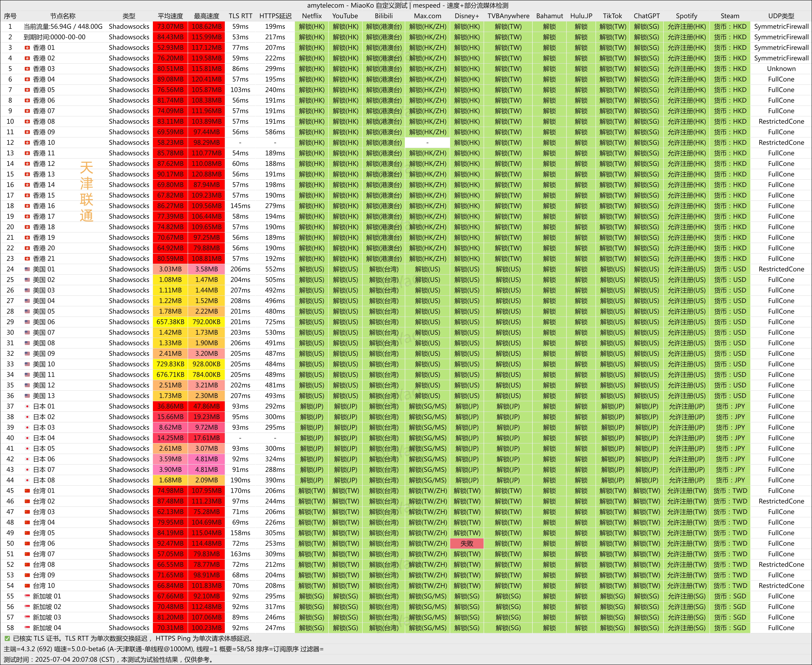Click the flag icon beside 台湾 06

pos(27,543)
